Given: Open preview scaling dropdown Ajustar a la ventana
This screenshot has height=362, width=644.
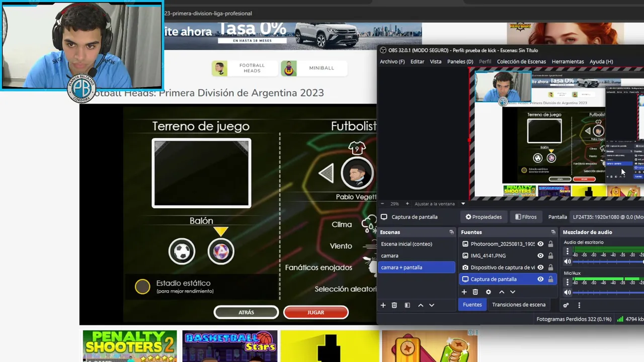Looking at the screenshot, I should pyautogui.click(x=439, y=204).
